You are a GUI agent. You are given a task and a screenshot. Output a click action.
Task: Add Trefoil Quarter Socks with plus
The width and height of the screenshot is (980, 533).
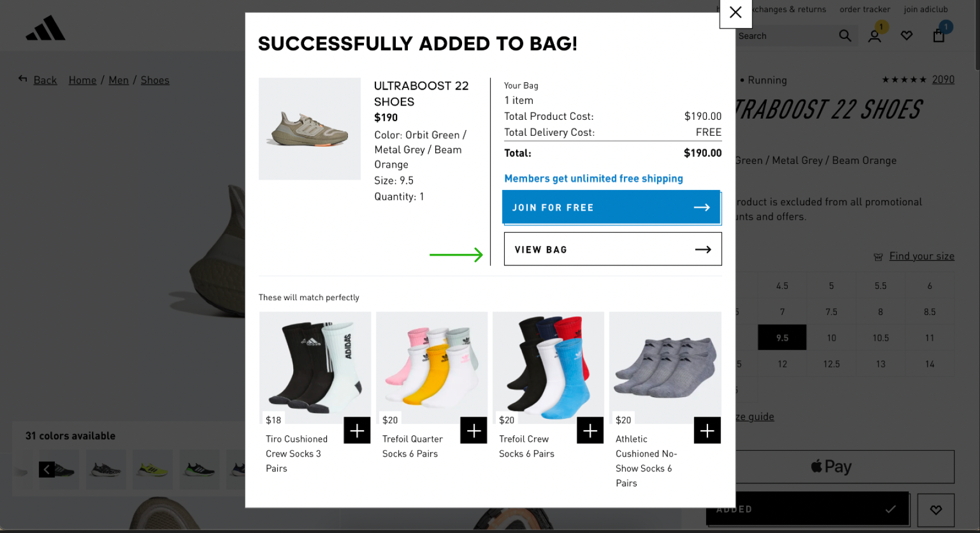pos(473,430)
